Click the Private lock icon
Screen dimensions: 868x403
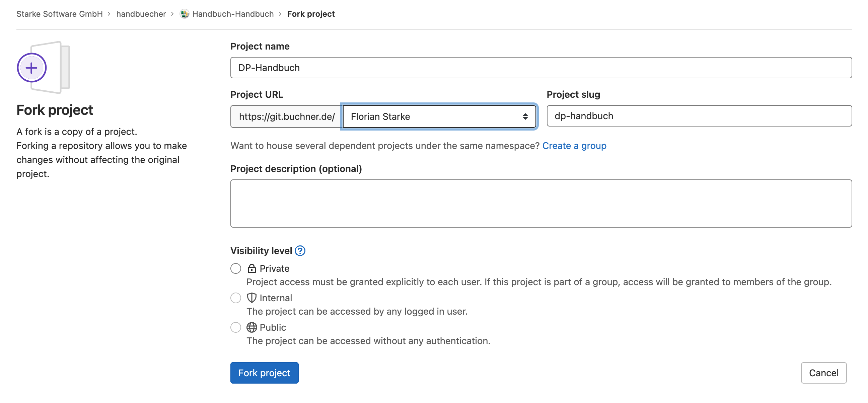[x=251, y=268]
